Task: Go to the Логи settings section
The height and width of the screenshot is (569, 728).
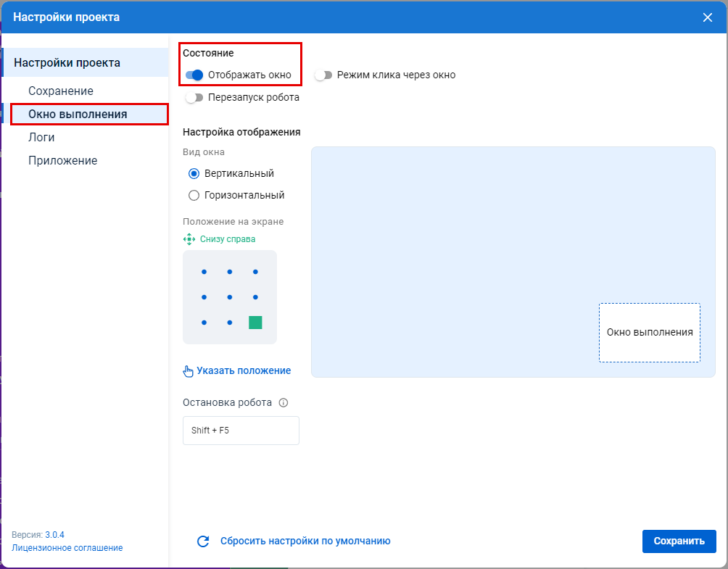Action: tap(41, 138)
